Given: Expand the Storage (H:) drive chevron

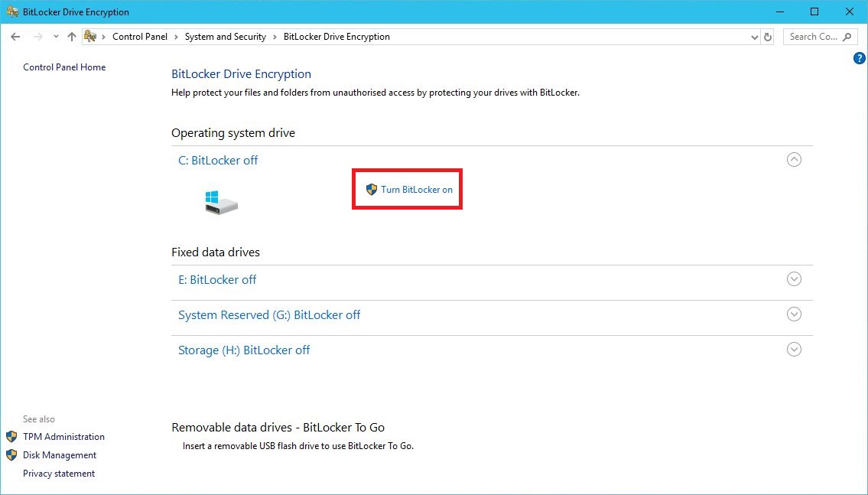Looking at the screenshot, I should click(x=794, y=350).
